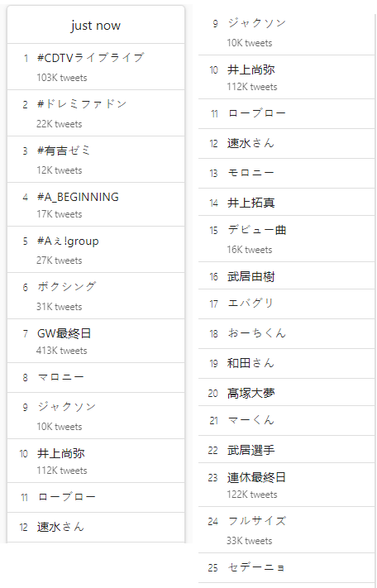Open the 武居選手 trend entry
Screen dimensions: 377x588
(x=286, y=449)
